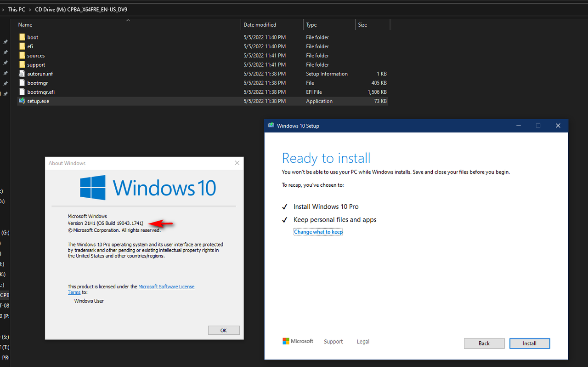Screen dimensions: 588x367
Task: Open the Microsoft Software License Terms link
Action: (x=166, y=287)
